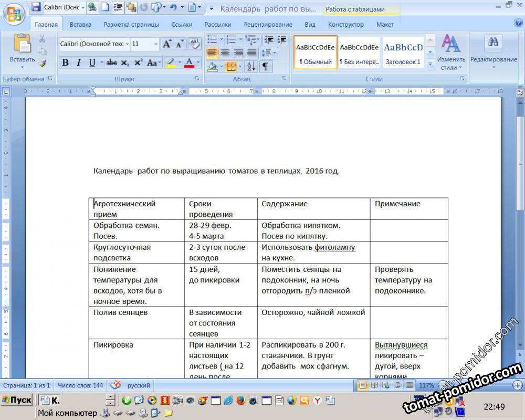Click the Increase Indent icon

[x=282, y=39]
